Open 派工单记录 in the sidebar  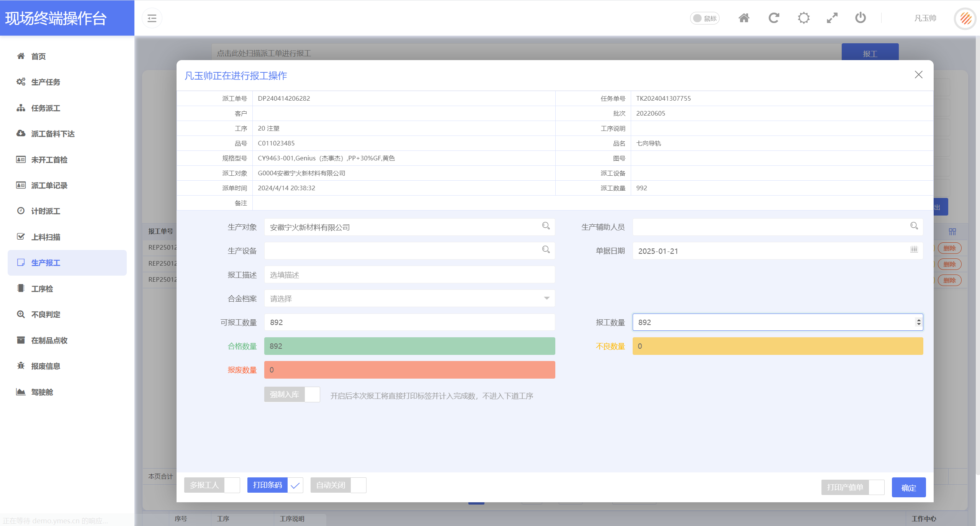click(67, 185)
